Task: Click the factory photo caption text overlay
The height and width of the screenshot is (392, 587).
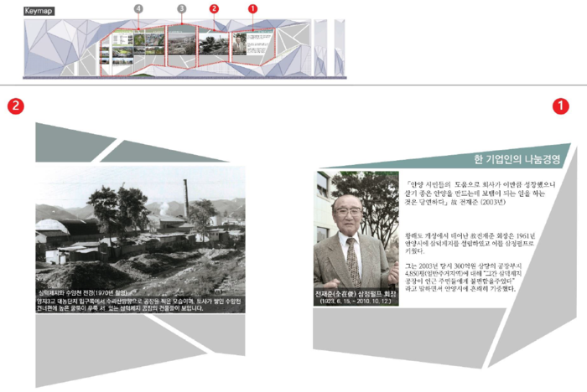Action: coord(140,299)
